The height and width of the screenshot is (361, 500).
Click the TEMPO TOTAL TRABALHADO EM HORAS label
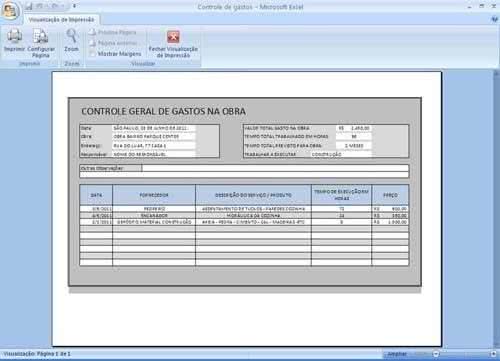pos(286,137)
